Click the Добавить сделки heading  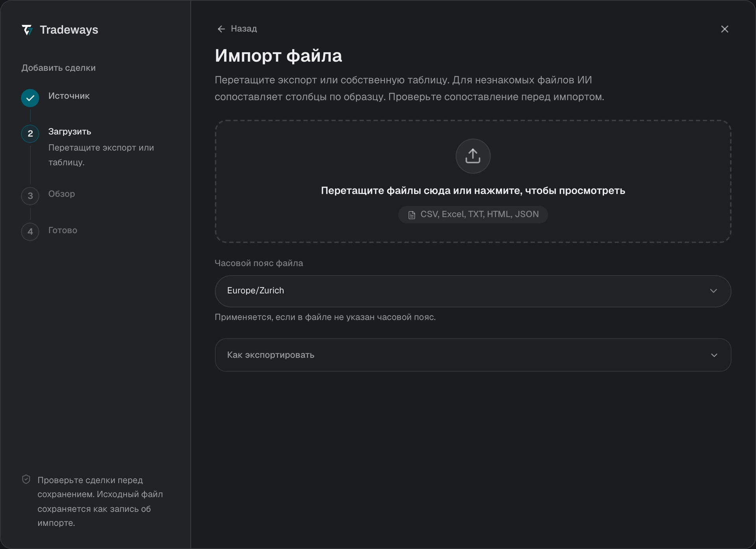(x=58, y=68)
